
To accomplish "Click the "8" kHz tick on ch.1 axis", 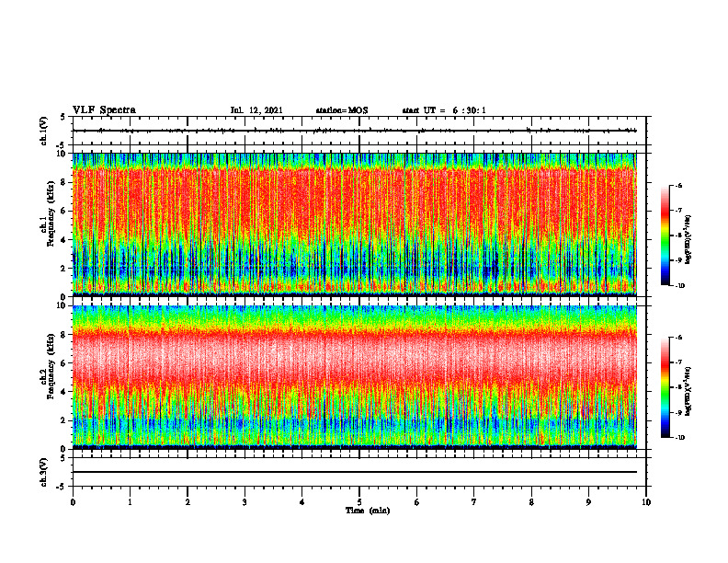I will click(x=64, y=182).
